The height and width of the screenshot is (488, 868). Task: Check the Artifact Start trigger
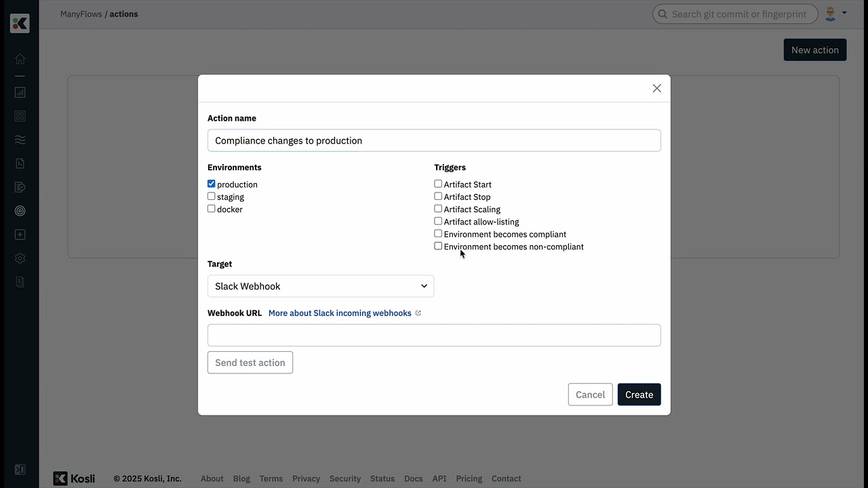tap(438, 184)
